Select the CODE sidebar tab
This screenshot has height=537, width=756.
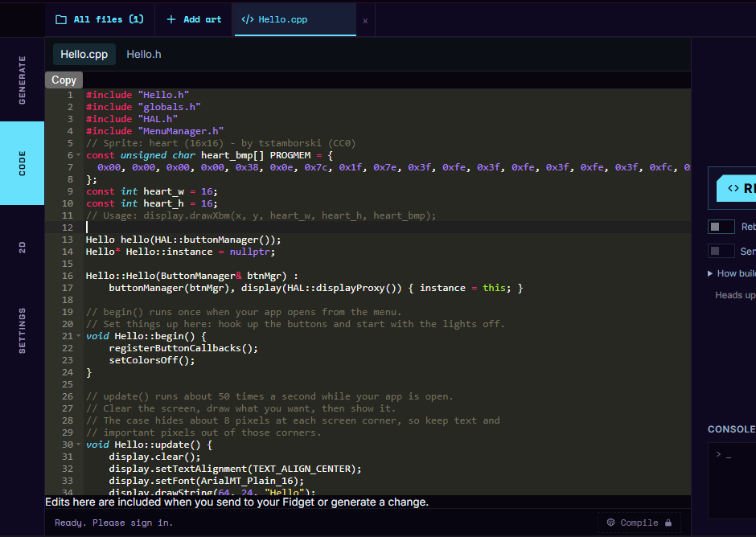(23, 163)
